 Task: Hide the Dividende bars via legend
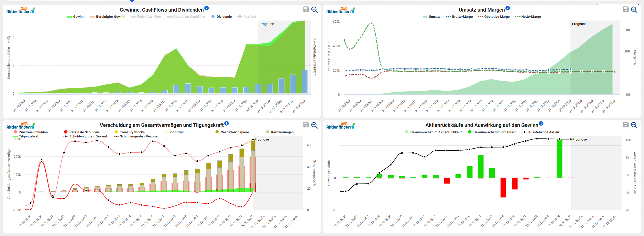224,17
